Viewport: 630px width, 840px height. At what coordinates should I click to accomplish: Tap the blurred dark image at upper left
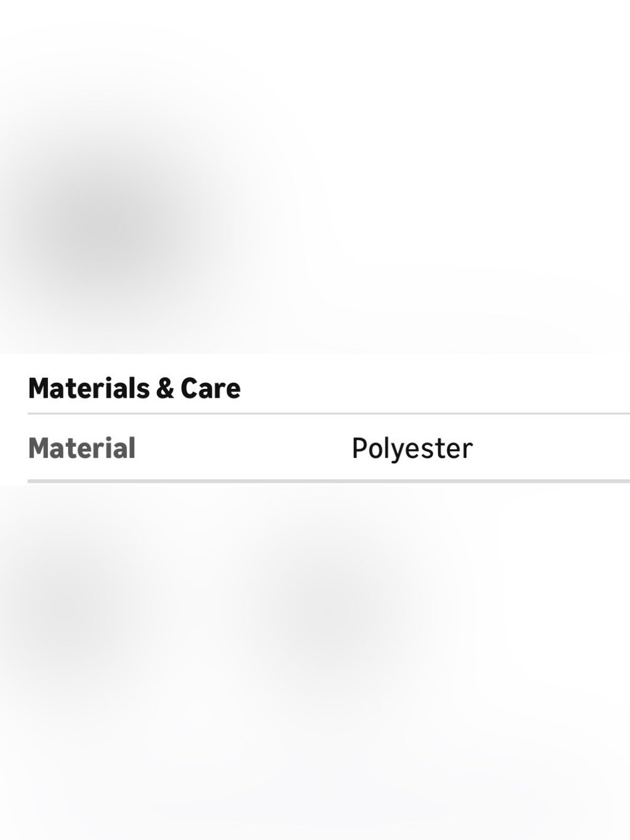[113, 227]
